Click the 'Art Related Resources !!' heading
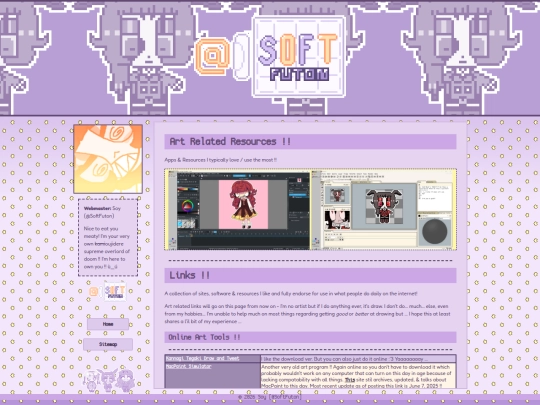 [310, 142]
